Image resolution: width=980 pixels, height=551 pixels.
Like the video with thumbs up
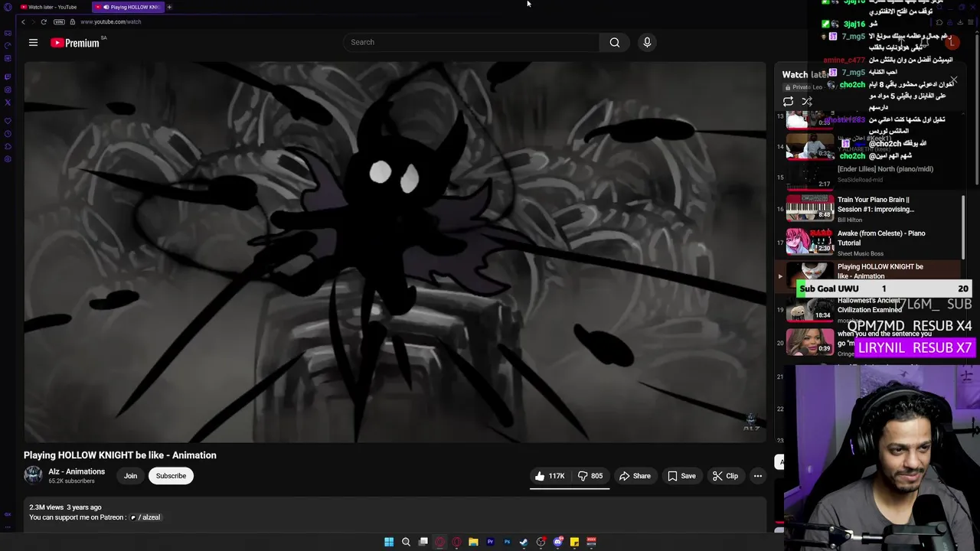pyautogui.click(x=550, y=476)
